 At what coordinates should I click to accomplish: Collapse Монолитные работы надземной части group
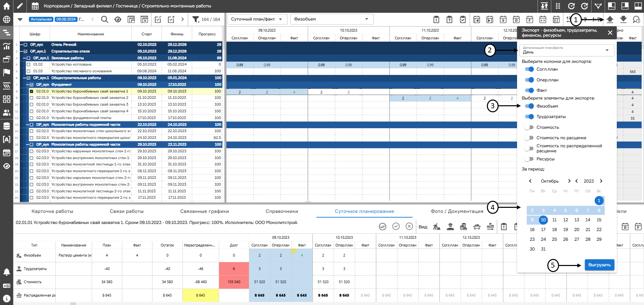[28, 145]
